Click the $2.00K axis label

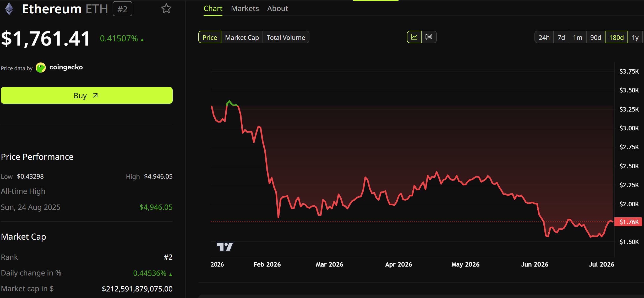pyautogui.click(x=629, y=204)
